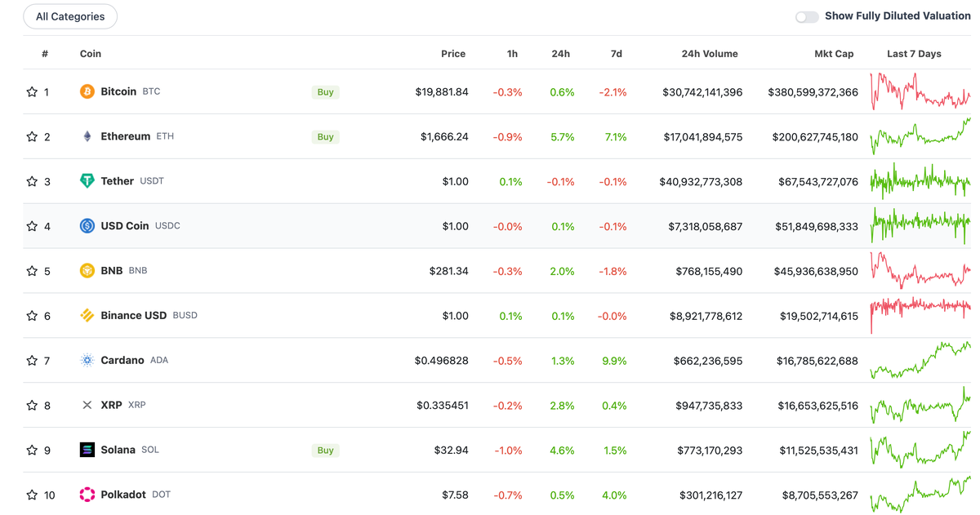This screenshot has height=515, width=980.
Task: Star Tether as a favorite
Action: (32, 181)
